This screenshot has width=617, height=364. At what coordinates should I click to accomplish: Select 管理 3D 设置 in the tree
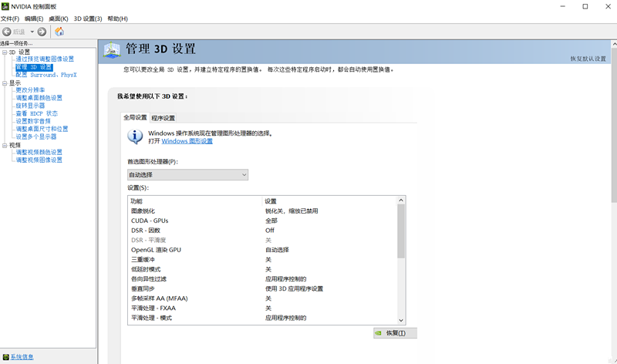[x=34, y=67]
